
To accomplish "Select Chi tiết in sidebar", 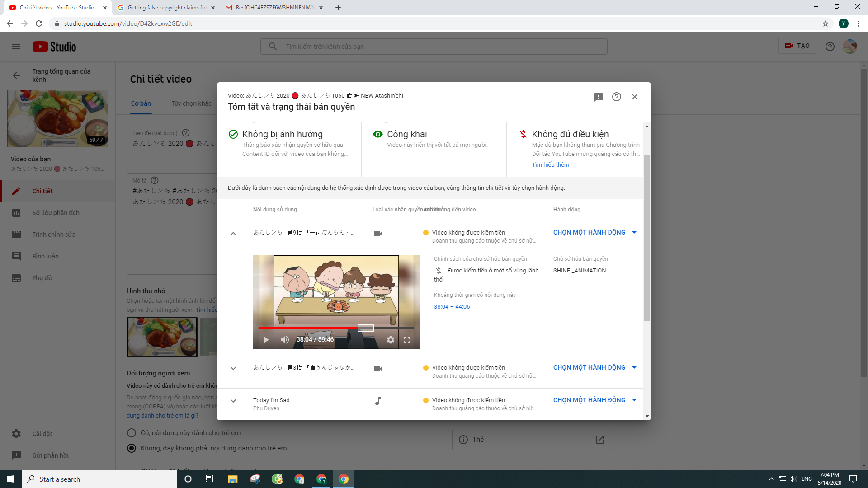I will click(x=58, y=191).
